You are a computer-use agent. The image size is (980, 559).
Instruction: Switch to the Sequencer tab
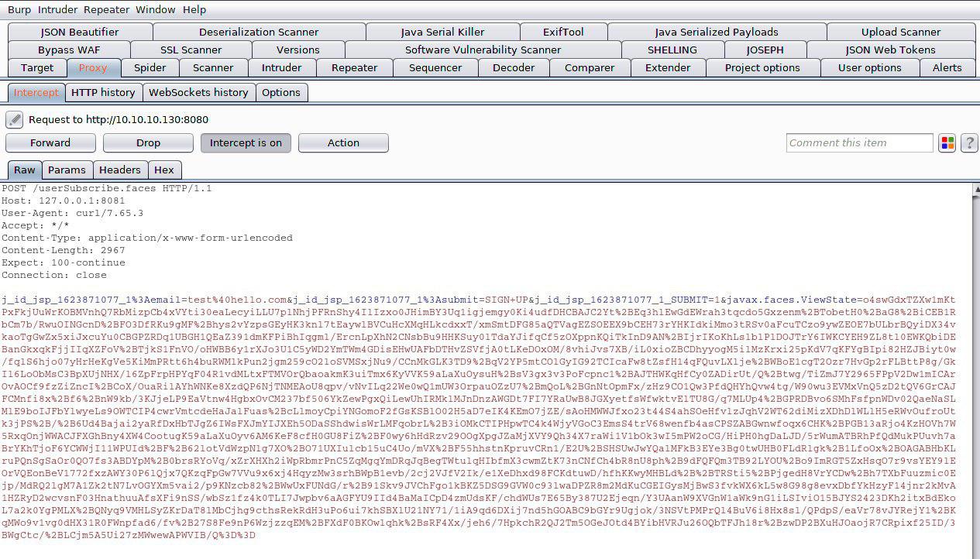pyautogui.click(x=435, y=67)
